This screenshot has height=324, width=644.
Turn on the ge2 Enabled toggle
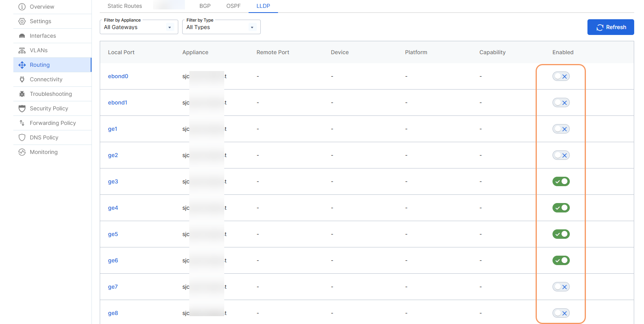pyautogui.click(x=561, y=155)
